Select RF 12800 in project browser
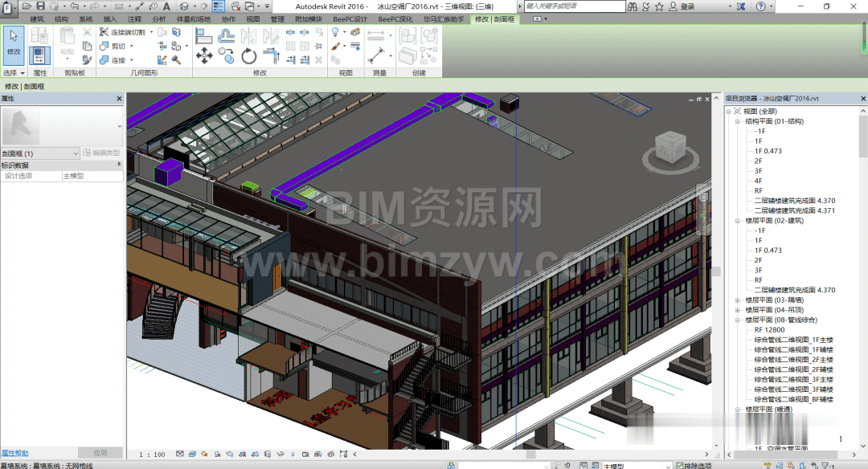The image size is (868, 469). 769,330
